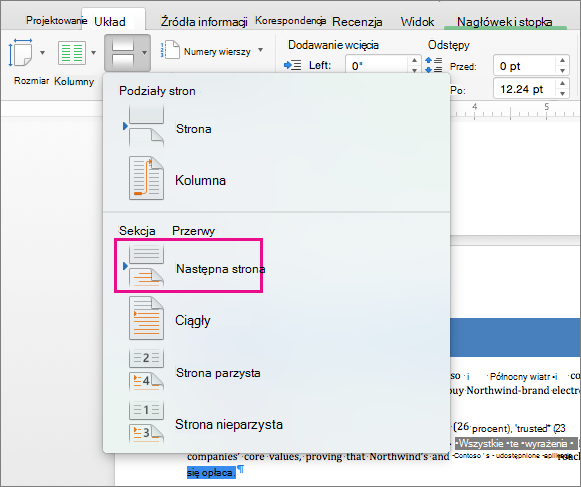Select the Ciągły menu label
This screenshot has width=581, height=487.
[193, 321]
